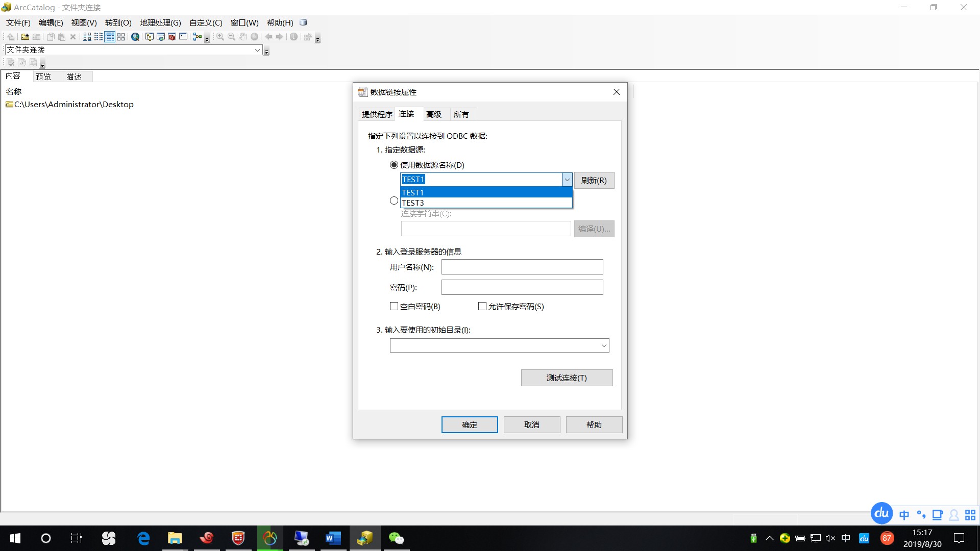This screenshot has width=980, height=551.
Task: Open the 初始目录 dropdown
Action: coord(603,345)
